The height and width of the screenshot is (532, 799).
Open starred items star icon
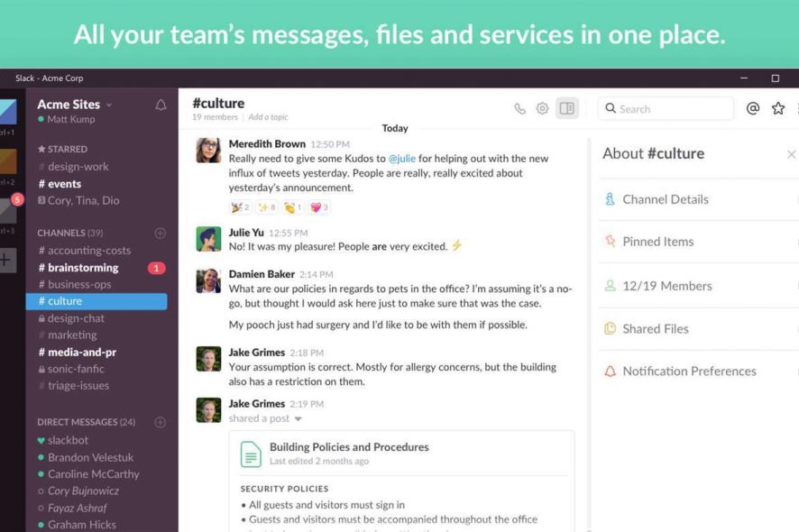tap(778, 108)
